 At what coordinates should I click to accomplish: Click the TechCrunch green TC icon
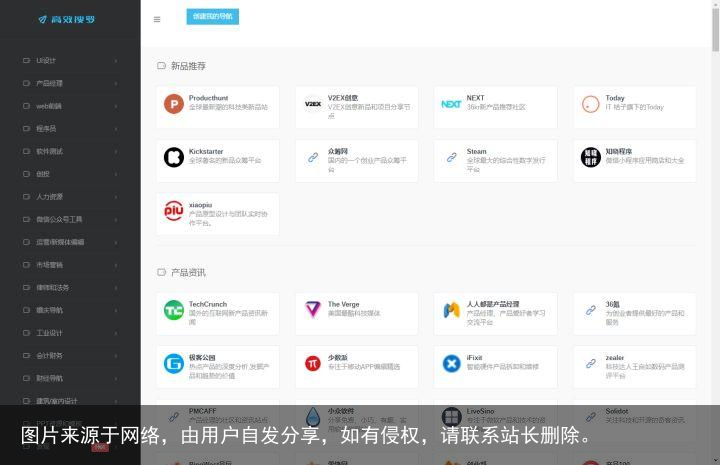(174, 310)
